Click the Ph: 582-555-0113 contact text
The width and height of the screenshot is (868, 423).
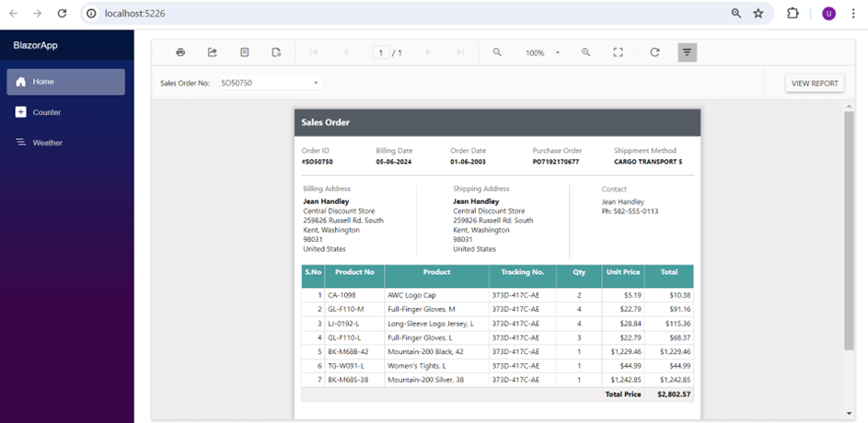pos(630,211)
